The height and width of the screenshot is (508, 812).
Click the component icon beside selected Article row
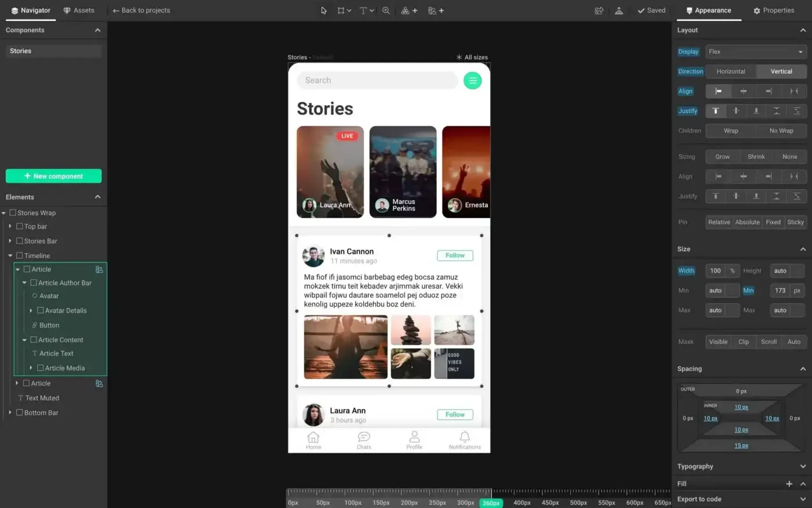click(x=99, y=269)
